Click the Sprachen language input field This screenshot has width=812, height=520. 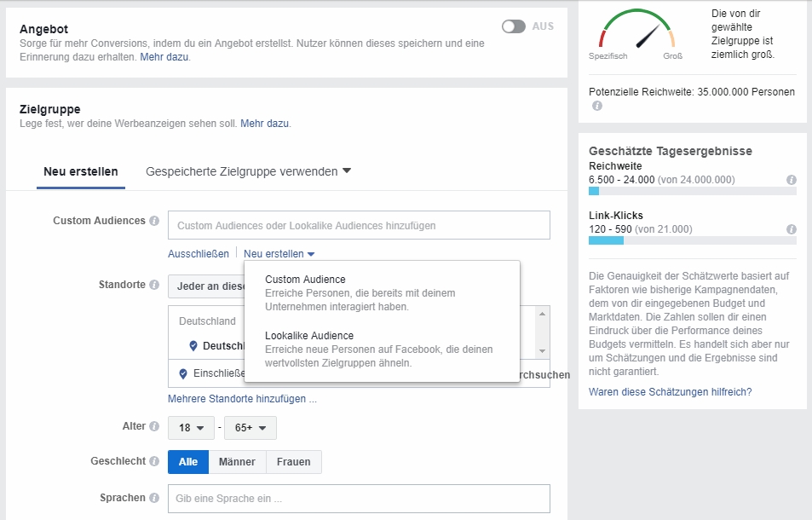(x=359, y=498)
